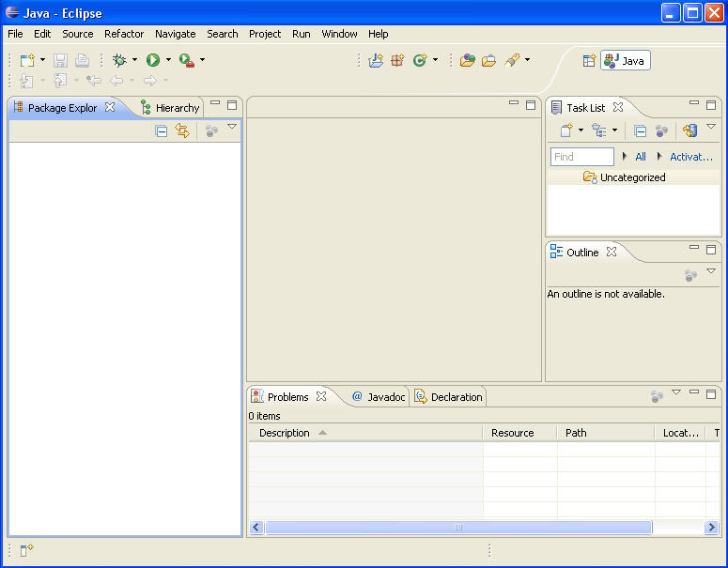The image size is (728, 568).
Task: Click the Find field in Task List
Action: click(582, 157)
